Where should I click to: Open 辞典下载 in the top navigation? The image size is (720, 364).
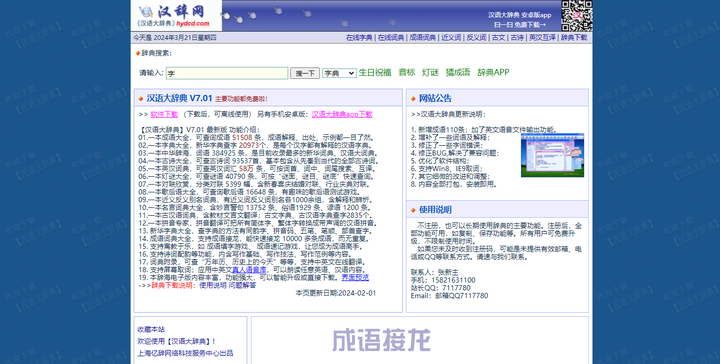pyautogui.click(x=574, y=38)
